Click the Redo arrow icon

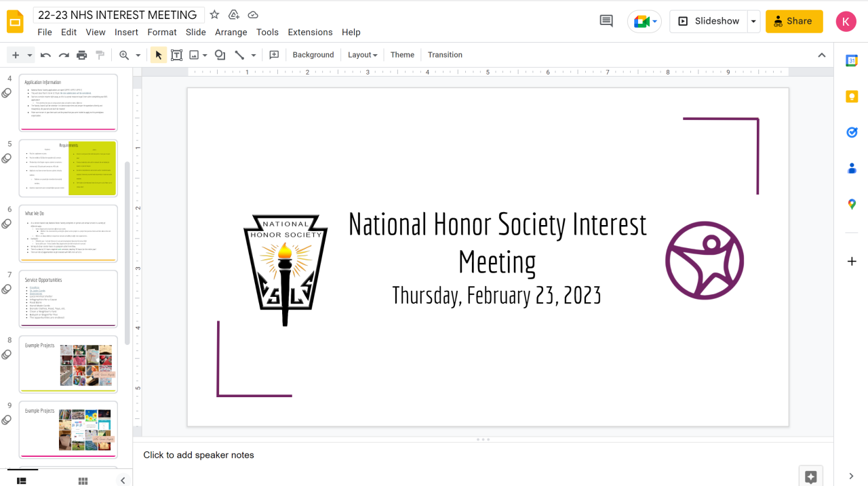pyautogui.click(x=64, y=55)
